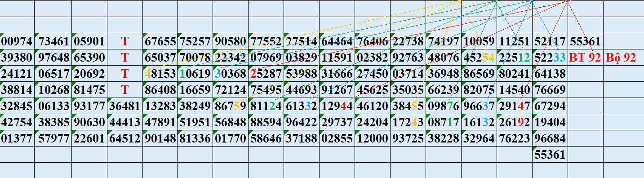Select cell 81124 with green 2
Viewport: 644px width, 178px height.
266,106
